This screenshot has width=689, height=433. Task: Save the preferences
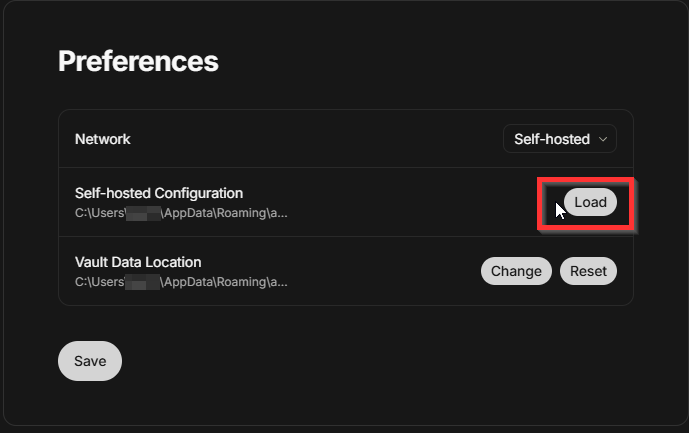coord(90,361)
